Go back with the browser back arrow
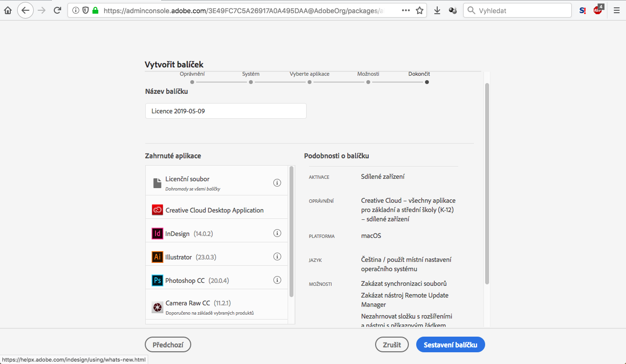Image resolution: width=626 pixels, height=364 pixels. [x=25, y=10]
